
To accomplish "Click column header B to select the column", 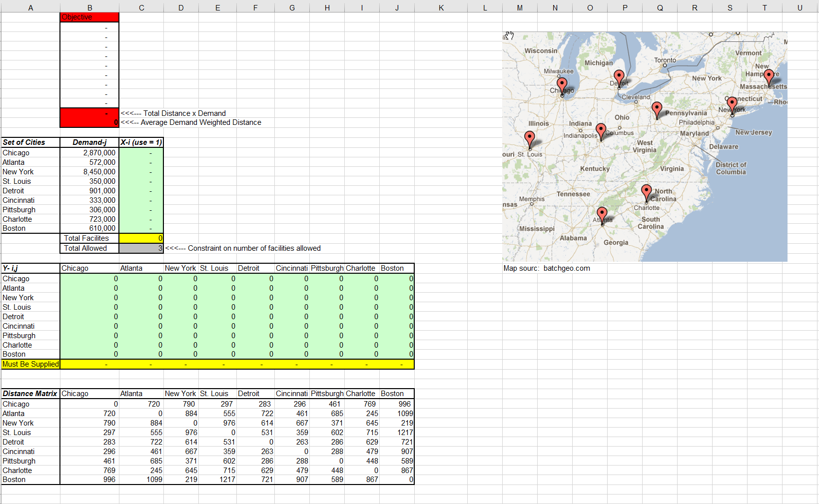I will 89,7.
